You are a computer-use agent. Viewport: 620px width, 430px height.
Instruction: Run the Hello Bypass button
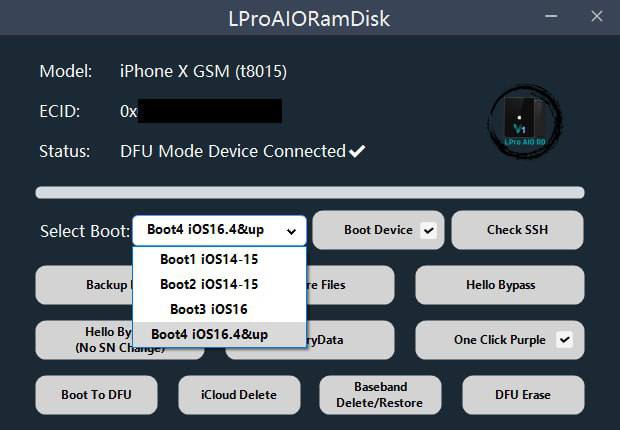click(x=500, y=285)
